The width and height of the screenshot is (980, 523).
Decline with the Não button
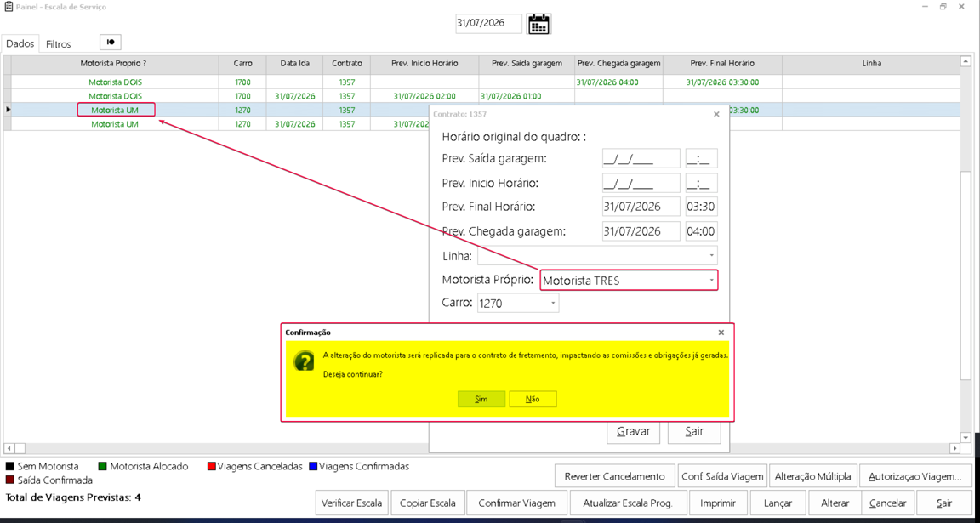[x=533, y=399]
